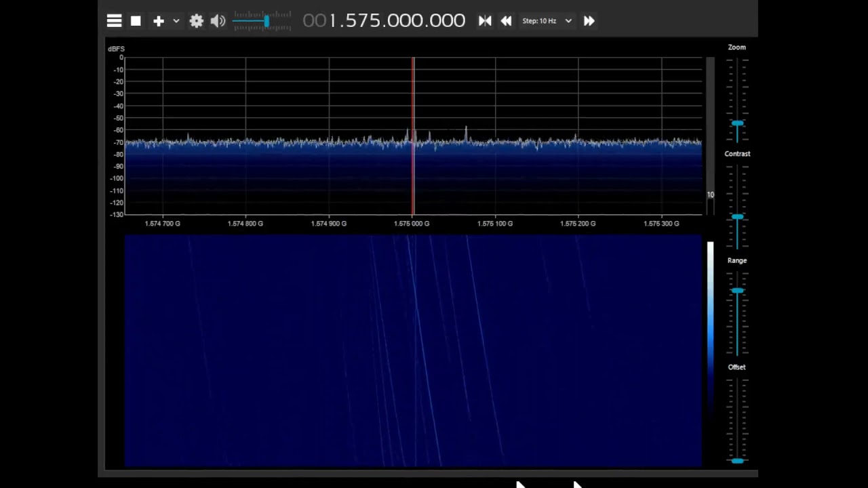Click the 1.575 300 G axis label
This screenshot has height=488, width=868.
(x=661, y=223)
